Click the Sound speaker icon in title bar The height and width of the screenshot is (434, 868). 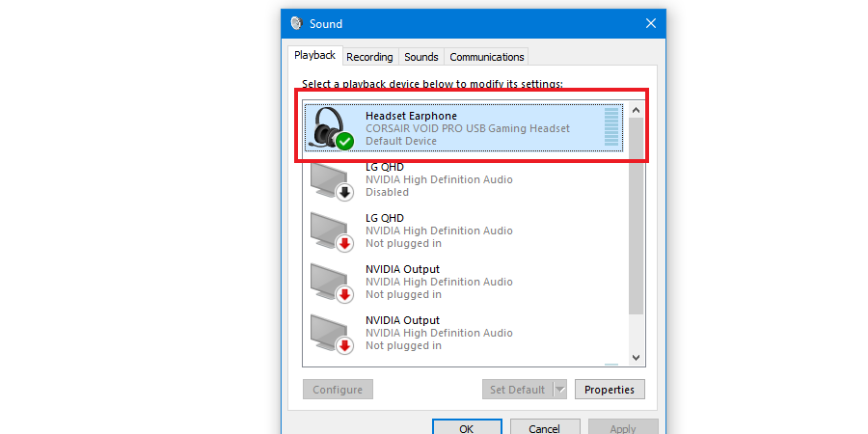pos(297,23)
